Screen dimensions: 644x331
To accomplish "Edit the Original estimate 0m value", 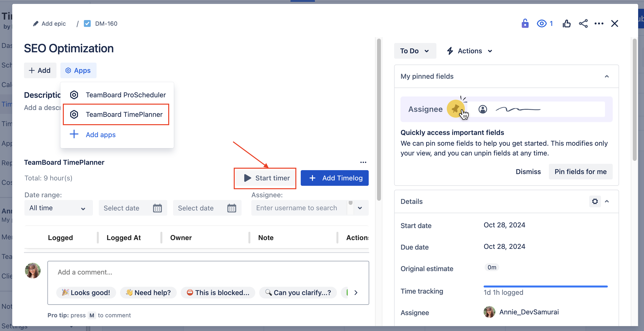I will click(x=492, y=267).
